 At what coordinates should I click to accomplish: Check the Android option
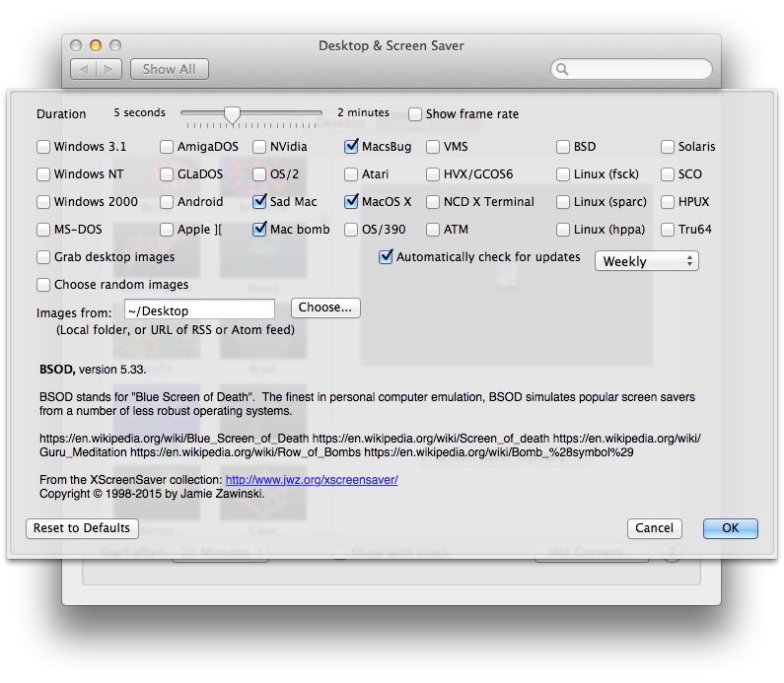167,202
